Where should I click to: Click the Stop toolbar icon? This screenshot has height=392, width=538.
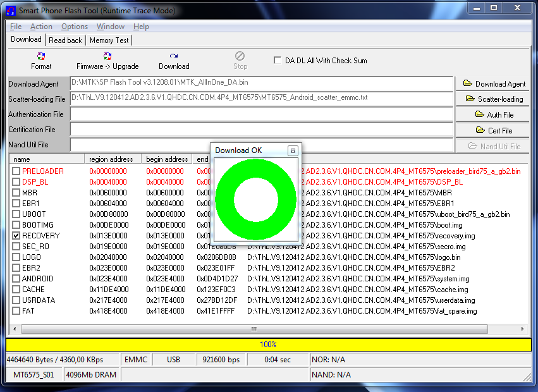(240, 57)
